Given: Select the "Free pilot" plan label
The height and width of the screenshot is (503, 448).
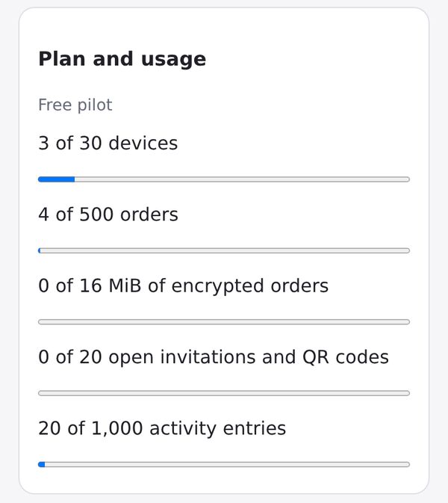Looking at the screenshot, I should 75,105.
